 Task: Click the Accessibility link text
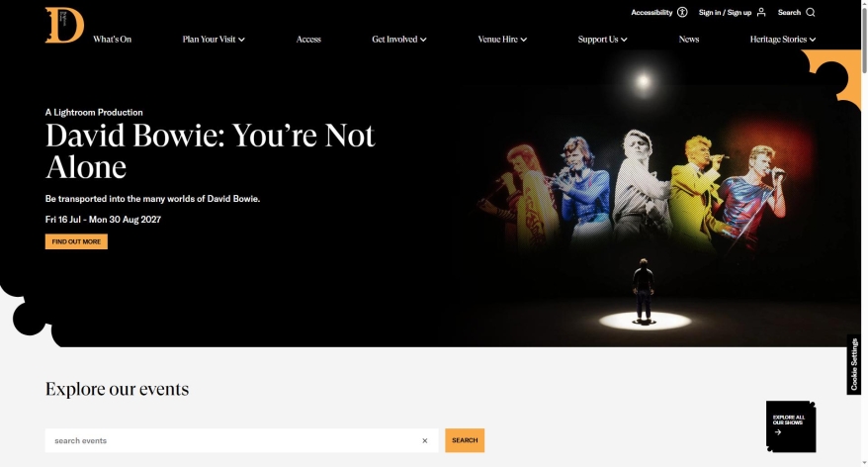click(x=651, y=12)
